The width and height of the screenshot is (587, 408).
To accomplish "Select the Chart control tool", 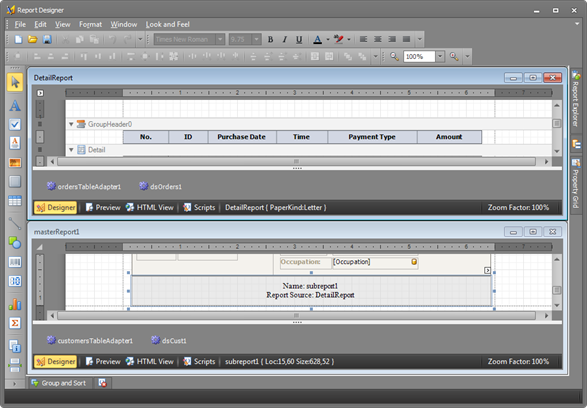I will (15, 304).
